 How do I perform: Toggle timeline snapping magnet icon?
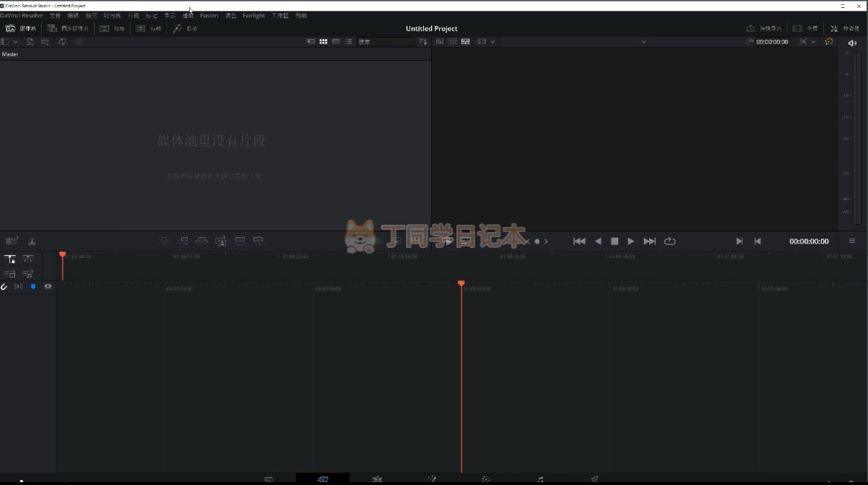(4, 286)
